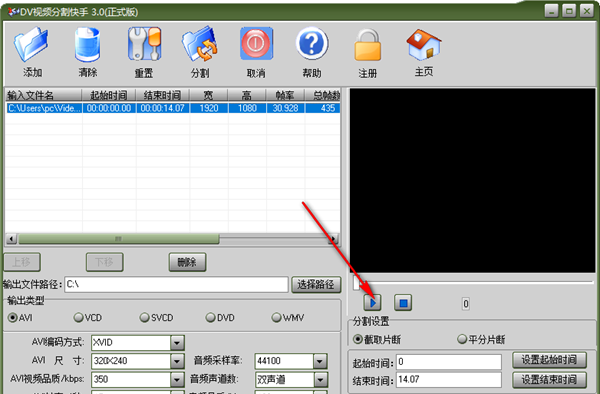Screen dimensions: 600x394
Task: Play the video preview
Action: 372,303
